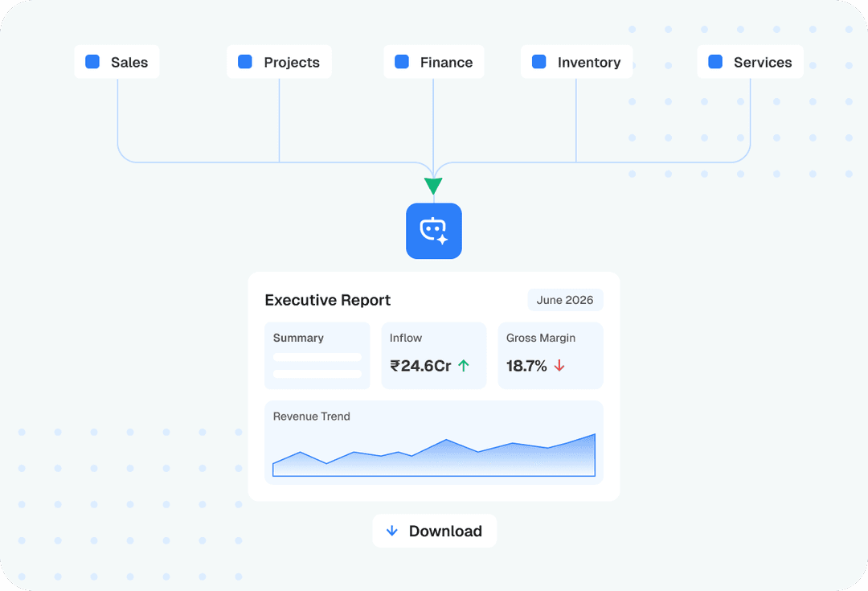Click the ₹24.6Cr inflow value
The height and width of the screenshot is (591, 868).
[420, 366]
